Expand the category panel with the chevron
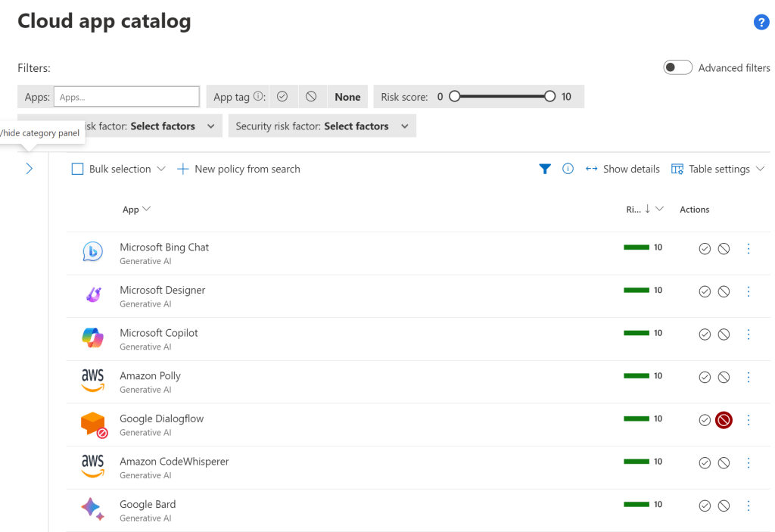This screenshot has height=532, width=775. [30, 169]
